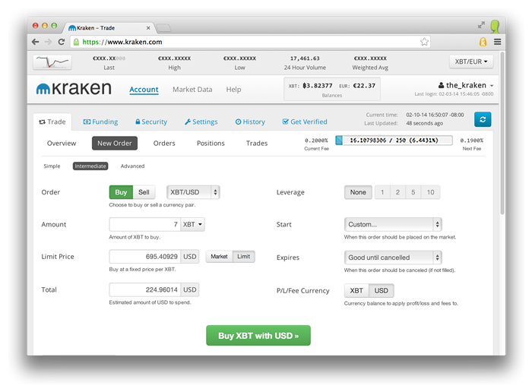Click the fullscreen arrows icon in the title bar

[481, 25]
